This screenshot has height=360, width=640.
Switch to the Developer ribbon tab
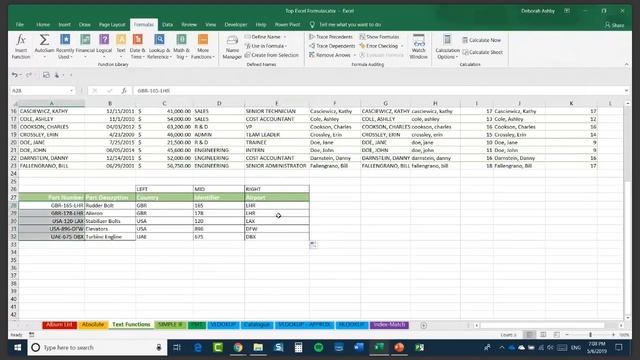[x=236, y=24]
